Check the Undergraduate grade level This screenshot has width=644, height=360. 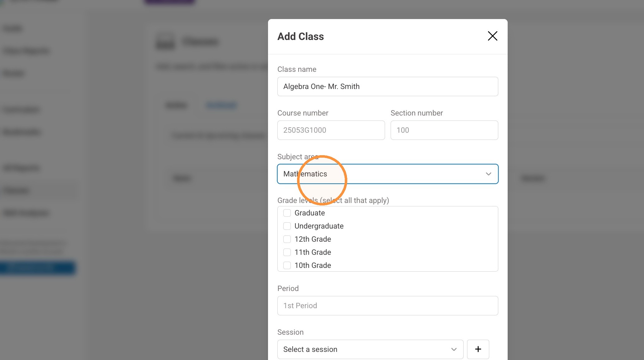coord(287,226)
